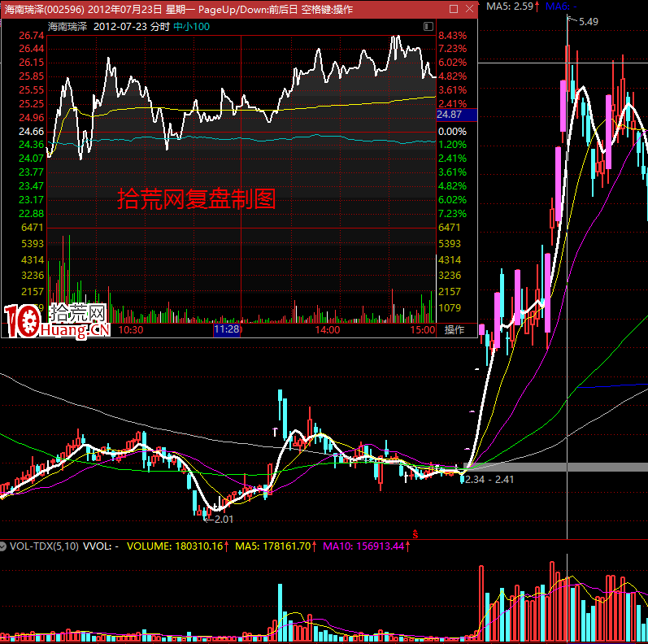Viewport: 648px width, 644px height.
Task: Select the yellow MA5: 178161.70 readout
Action: pos(276,546)
